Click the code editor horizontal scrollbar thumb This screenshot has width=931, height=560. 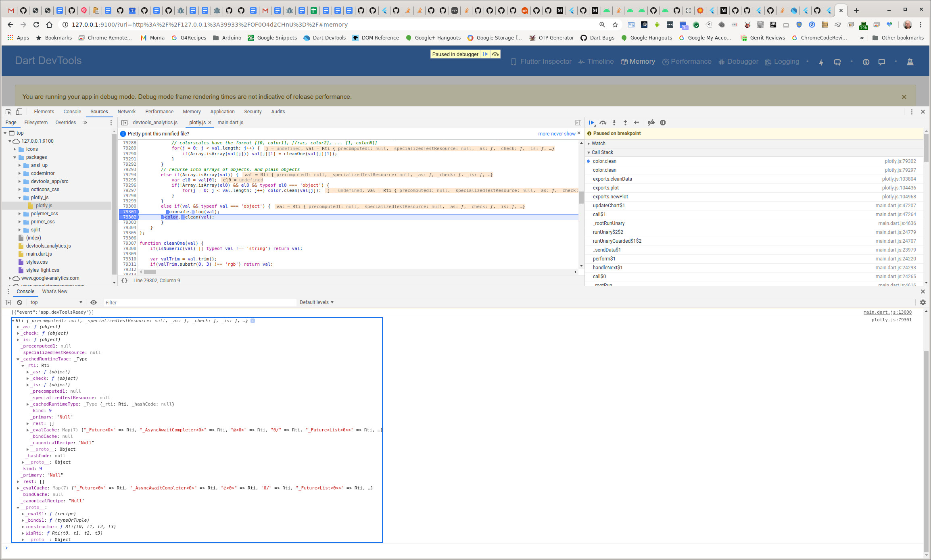tap(150, 272)
